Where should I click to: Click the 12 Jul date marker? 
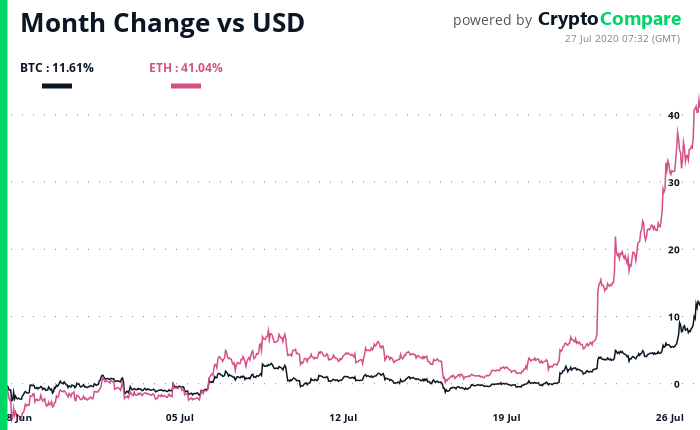coord(343,417)
